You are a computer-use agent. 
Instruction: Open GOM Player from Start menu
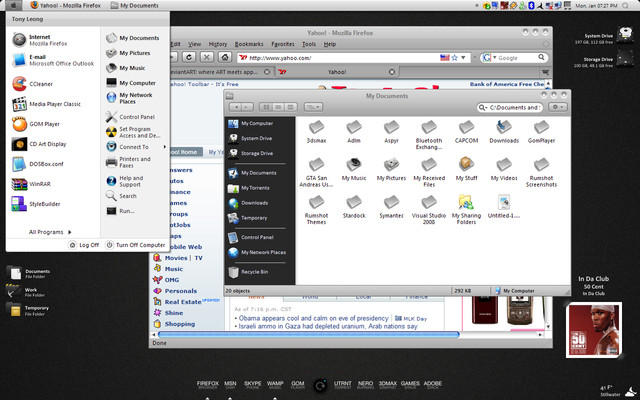(36, 124)
